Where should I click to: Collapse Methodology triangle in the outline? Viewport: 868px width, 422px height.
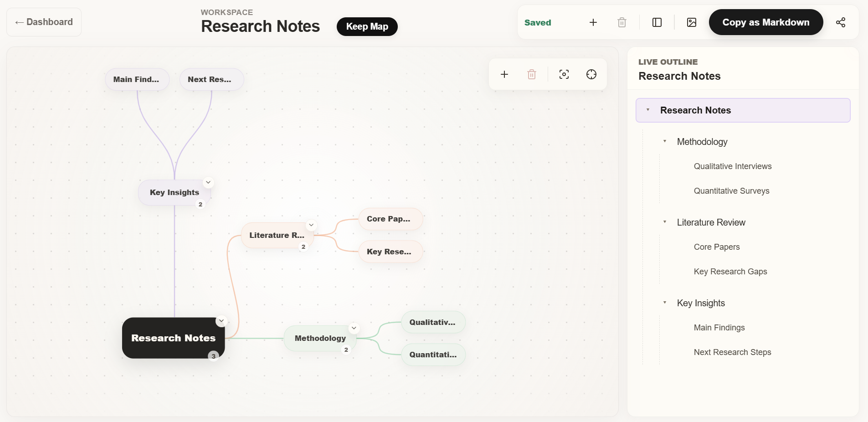click(x=665, y=141)
